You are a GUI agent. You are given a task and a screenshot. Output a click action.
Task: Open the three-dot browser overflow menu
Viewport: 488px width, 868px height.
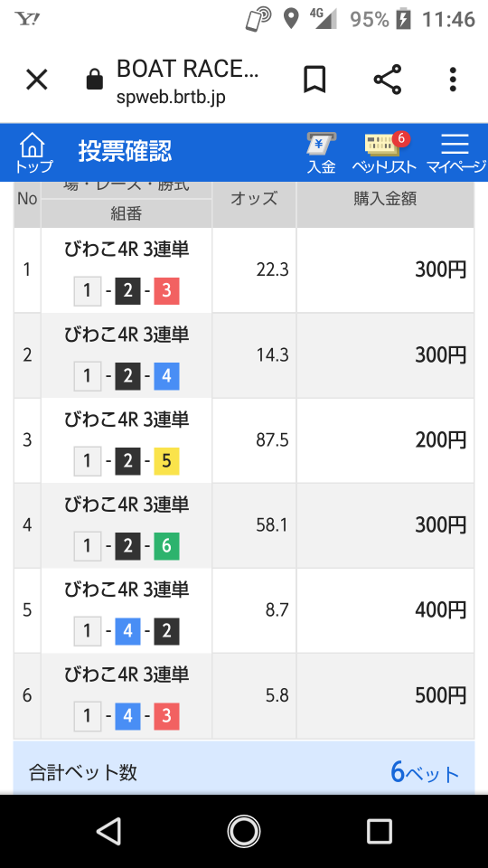point(453,80)
